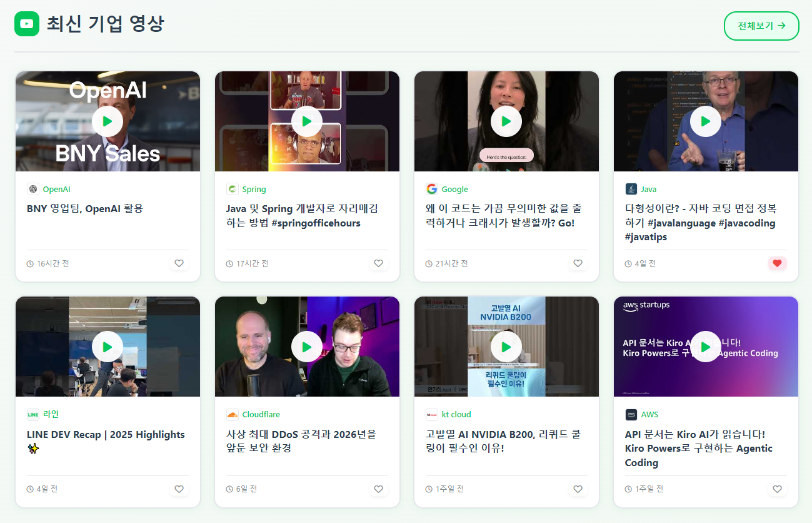Click the Spring channel logo icon
The width and height of the screenshot is (812, 523).
coord(233,189)
